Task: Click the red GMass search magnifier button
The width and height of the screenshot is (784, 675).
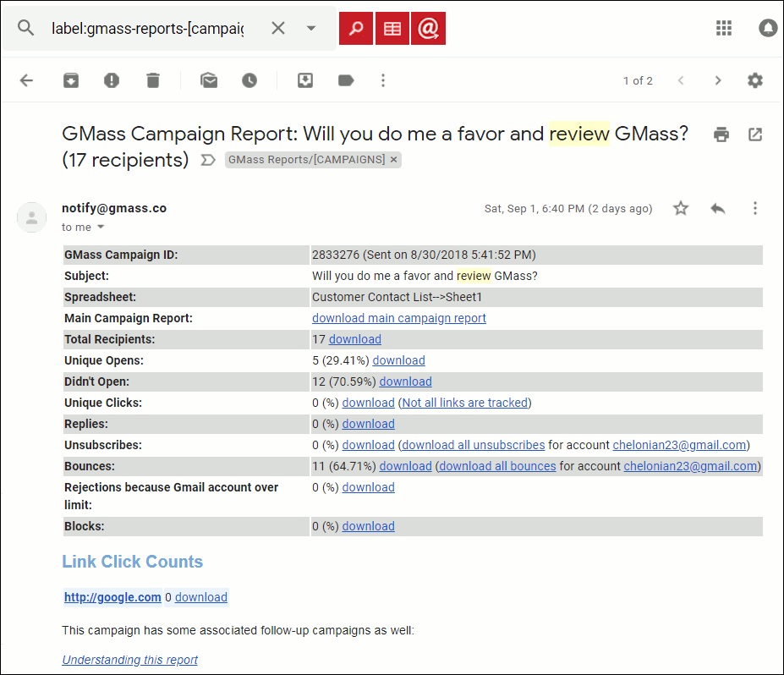Action: click(x=356, y=29)
